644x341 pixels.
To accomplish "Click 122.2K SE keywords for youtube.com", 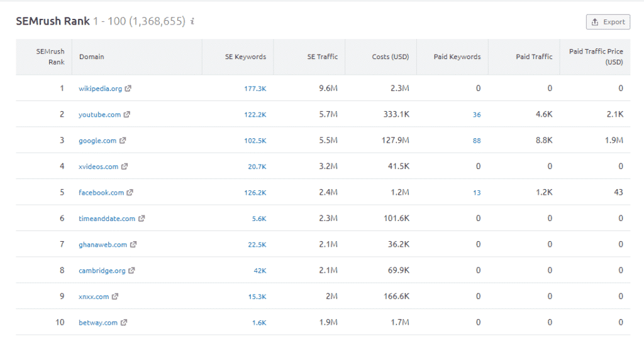I will coord(255,114).
